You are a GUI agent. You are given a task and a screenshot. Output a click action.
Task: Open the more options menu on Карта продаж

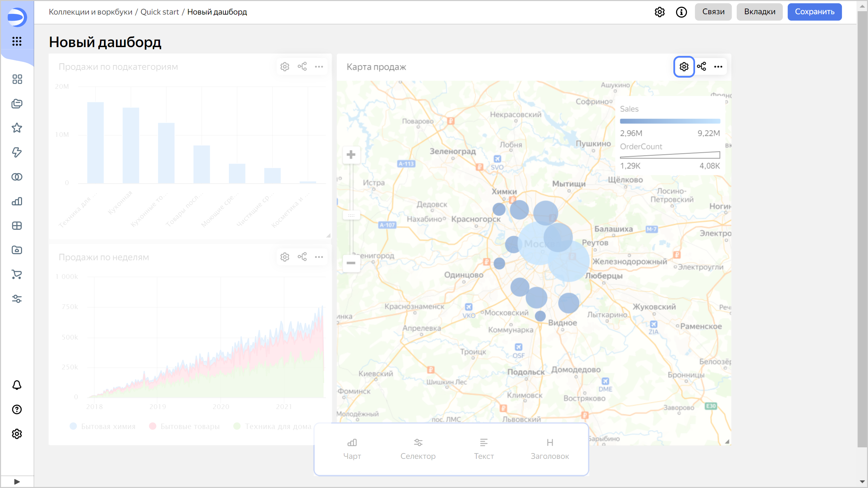[x=719, y=67]
